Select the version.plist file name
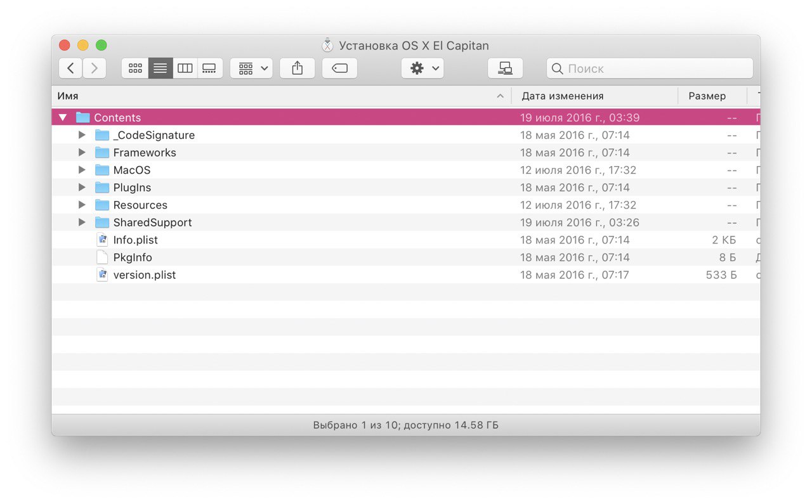812x504 pixels. (x=145, y=275)
